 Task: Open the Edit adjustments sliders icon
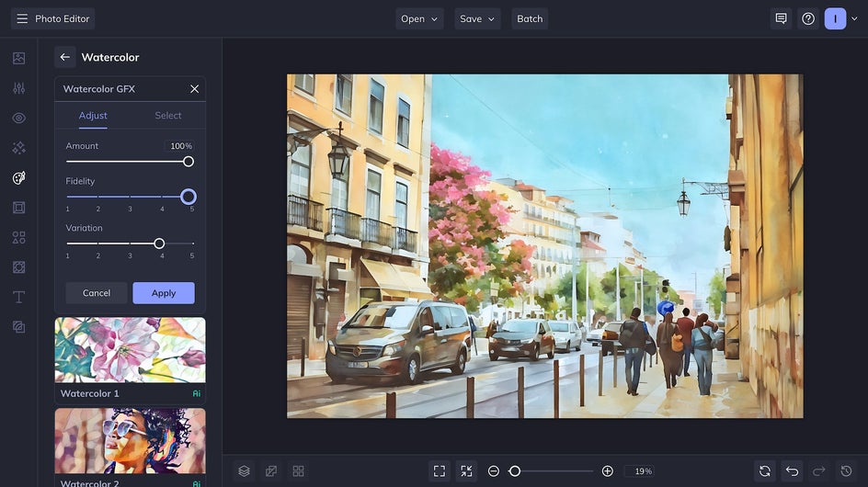[x=18, y=88]
